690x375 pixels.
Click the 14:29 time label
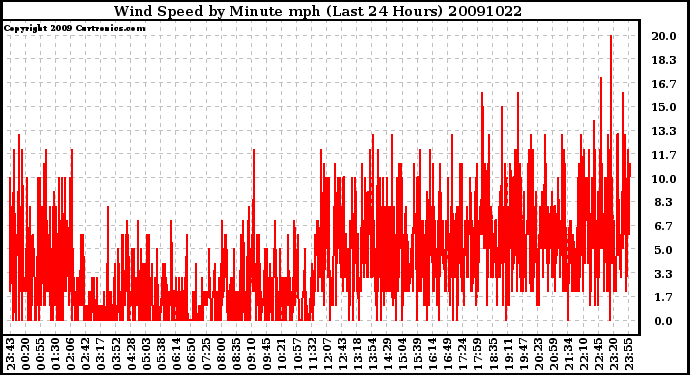coord(387,354)
